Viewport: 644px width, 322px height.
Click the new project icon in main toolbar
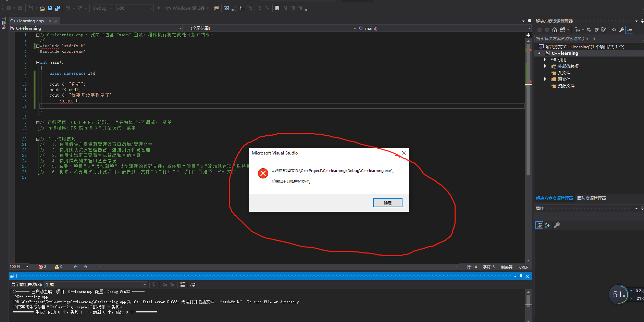point(30,8)
